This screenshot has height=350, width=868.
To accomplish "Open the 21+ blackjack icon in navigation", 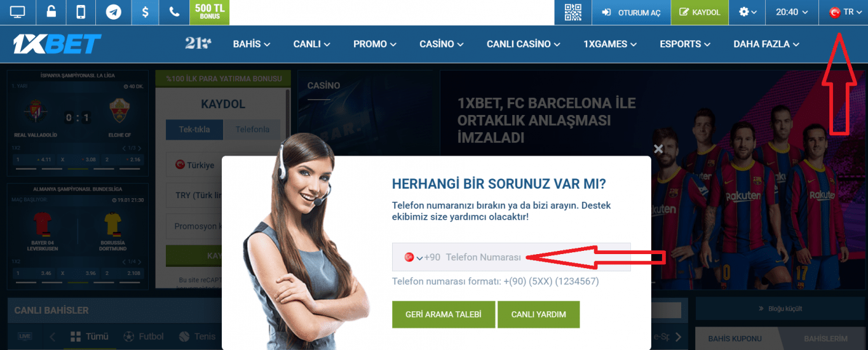I will point(198,44).
